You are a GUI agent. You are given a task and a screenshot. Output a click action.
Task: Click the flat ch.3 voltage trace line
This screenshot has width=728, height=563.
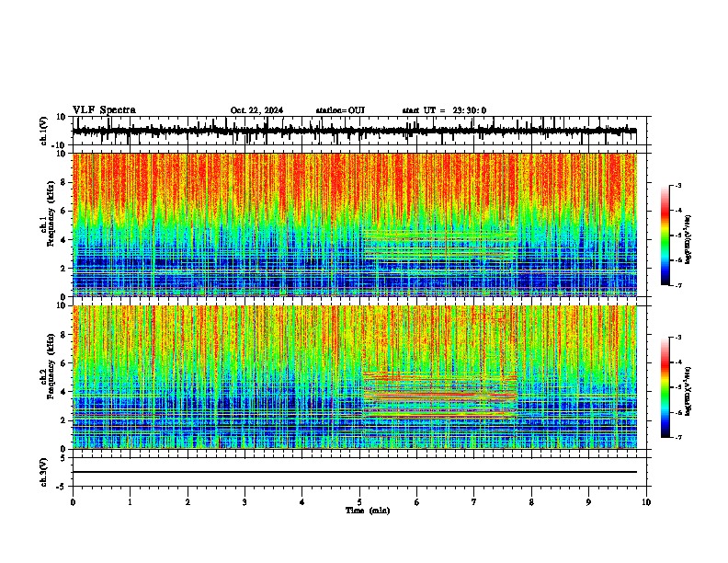pos(355,472)
